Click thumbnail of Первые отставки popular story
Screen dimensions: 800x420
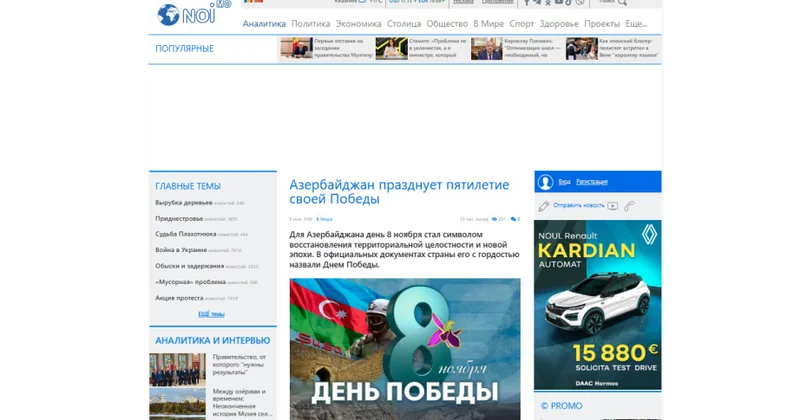(x=296, y=48)
